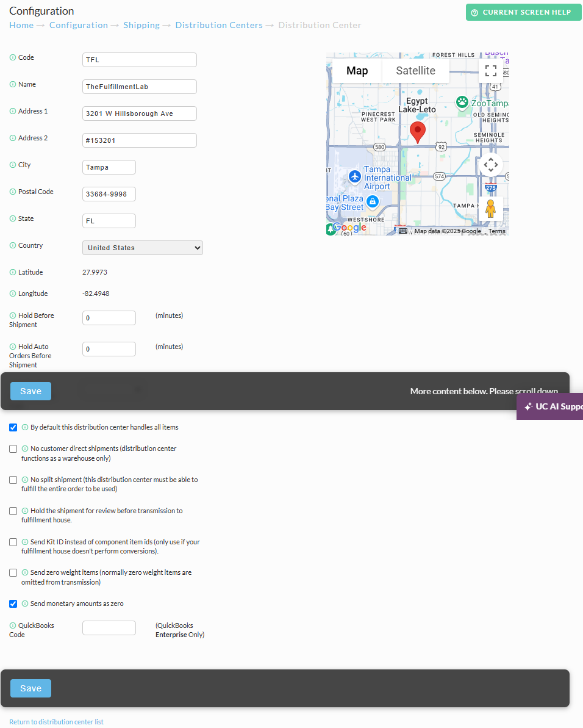Click info icon for QuickBooks Code

click(13, 626)
